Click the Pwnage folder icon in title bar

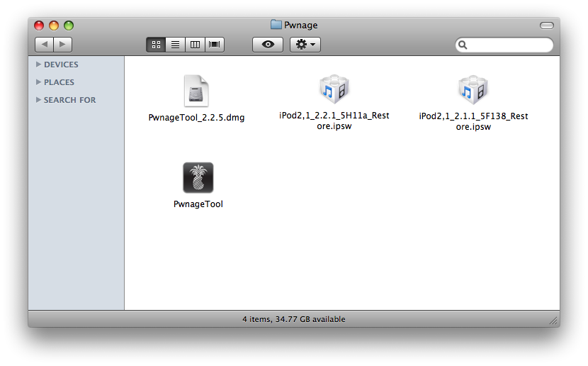(x=276, y=25)
